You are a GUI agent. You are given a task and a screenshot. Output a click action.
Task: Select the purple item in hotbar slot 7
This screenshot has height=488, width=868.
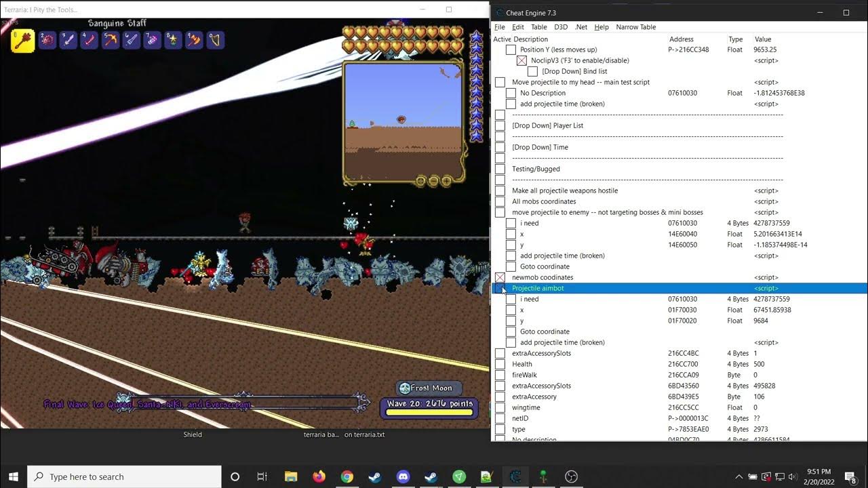[x=153, y=40]
